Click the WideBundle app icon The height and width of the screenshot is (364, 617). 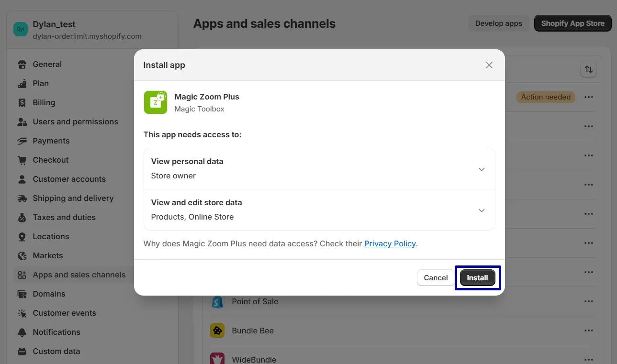point(217,359)
